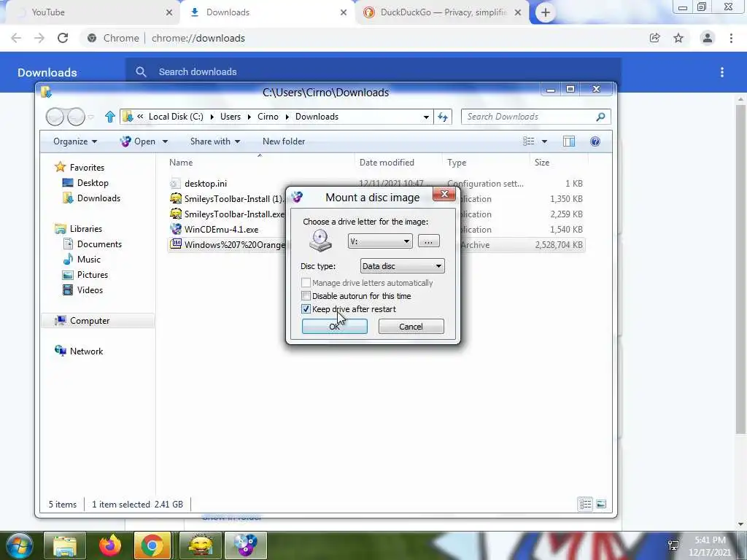747x560 pixels.
Task: Cancel the Mount a disc image dialog
Action: [x=411, y=326]
